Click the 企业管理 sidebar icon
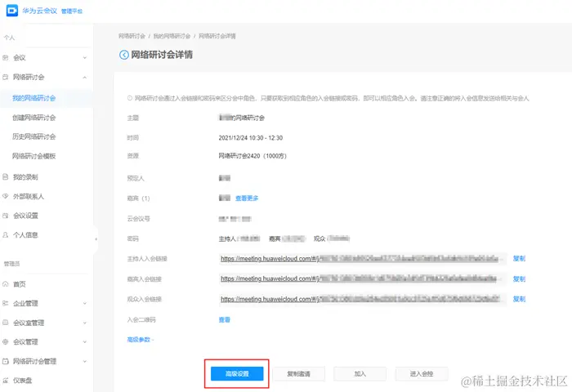This screenshot has height=392, width=572. pyautogui.click(x=6, y=303)
